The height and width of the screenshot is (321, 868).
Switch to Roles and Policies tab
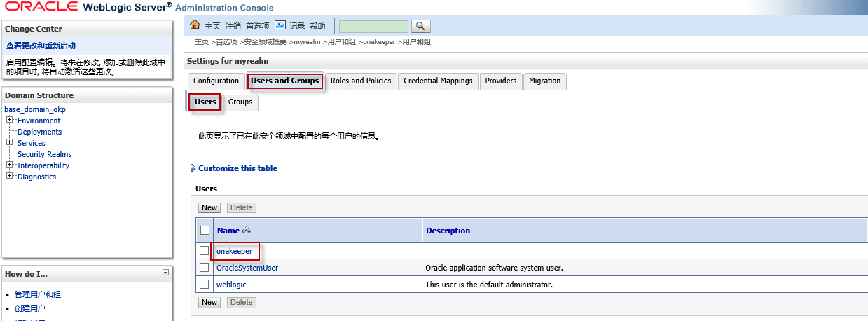pyautogui.click(x=361, y=81)
